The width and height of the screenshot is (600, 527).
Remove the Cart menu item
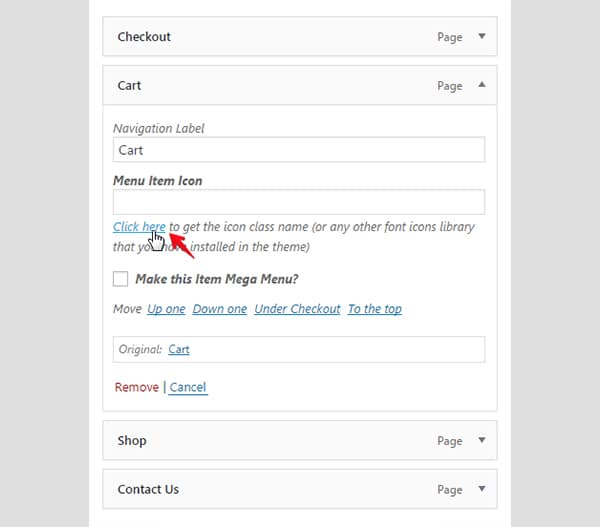pos(137,387)
